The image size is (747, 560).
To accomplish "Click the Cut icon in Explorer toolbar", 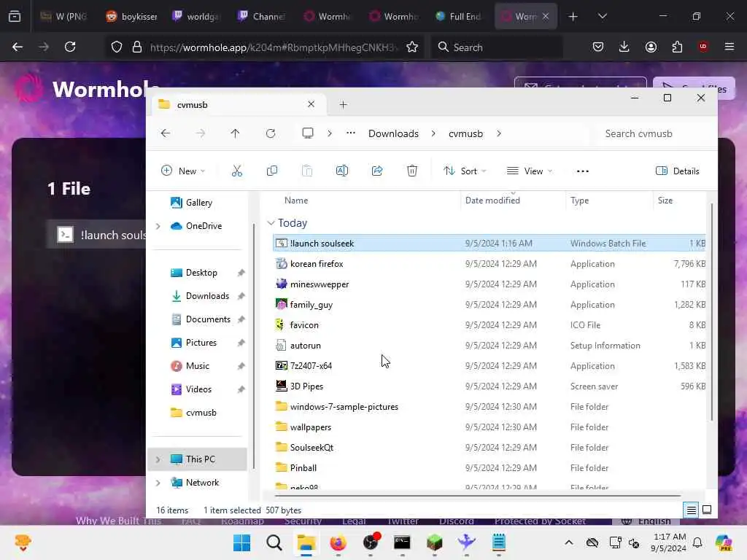I will [x=237, y=171].
